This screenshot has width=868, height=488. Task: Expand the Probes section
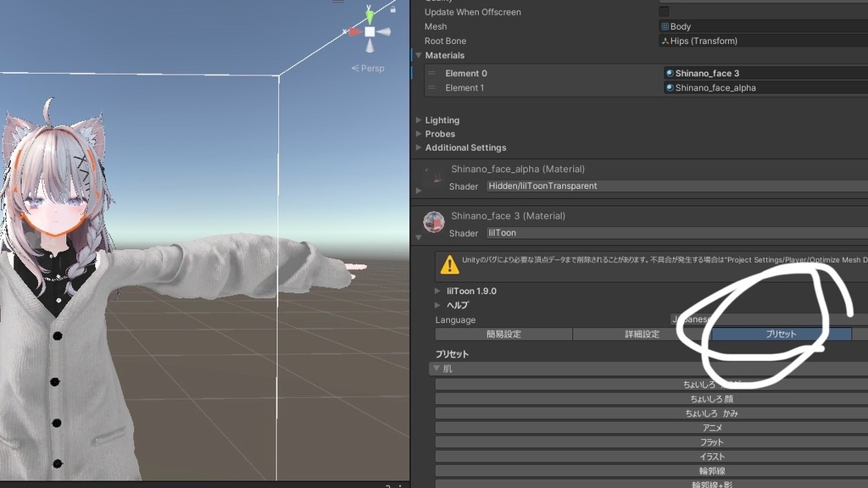click(419, 134)
